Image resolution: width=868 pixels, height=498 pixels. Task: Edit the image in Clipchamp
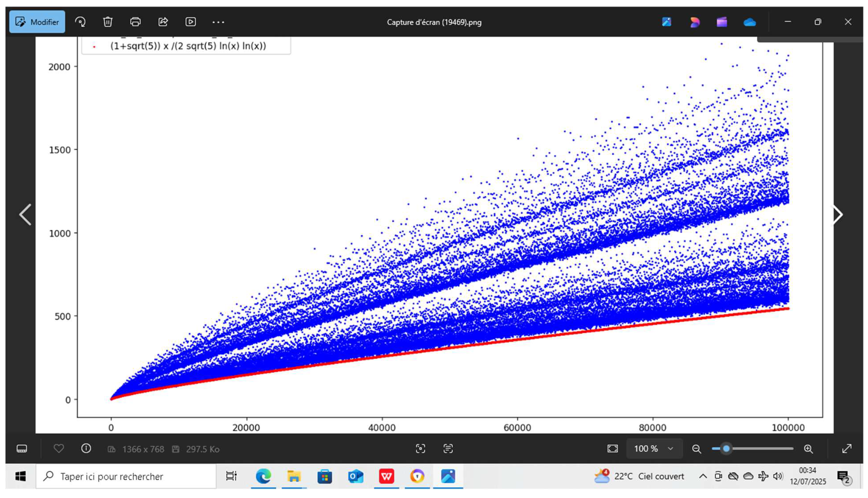coord(722,21)
